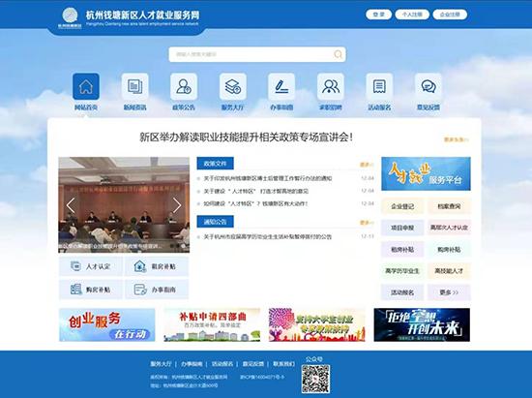Image resolution: width=532 pixels, height=398 pixels.
Task: Click 联系我们 link in the footer
Action: tap(283, 364)
